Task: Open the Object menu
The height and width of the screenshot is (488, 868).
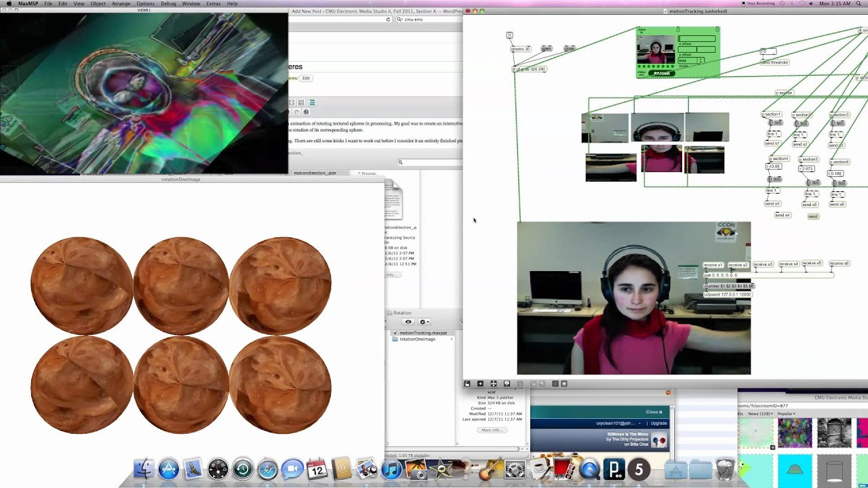Action: (x=98, y=3)
